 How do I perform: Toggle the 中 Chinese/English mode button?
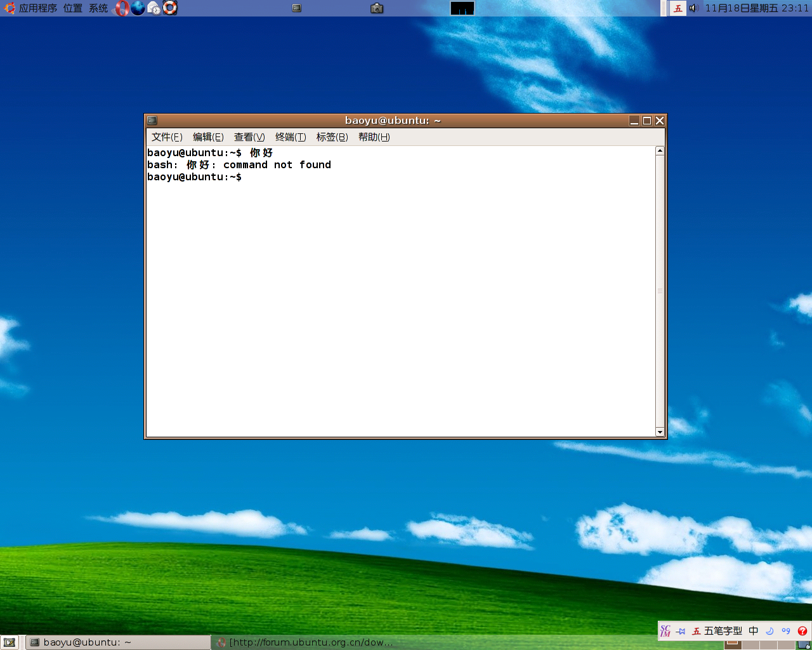[754, 631]
